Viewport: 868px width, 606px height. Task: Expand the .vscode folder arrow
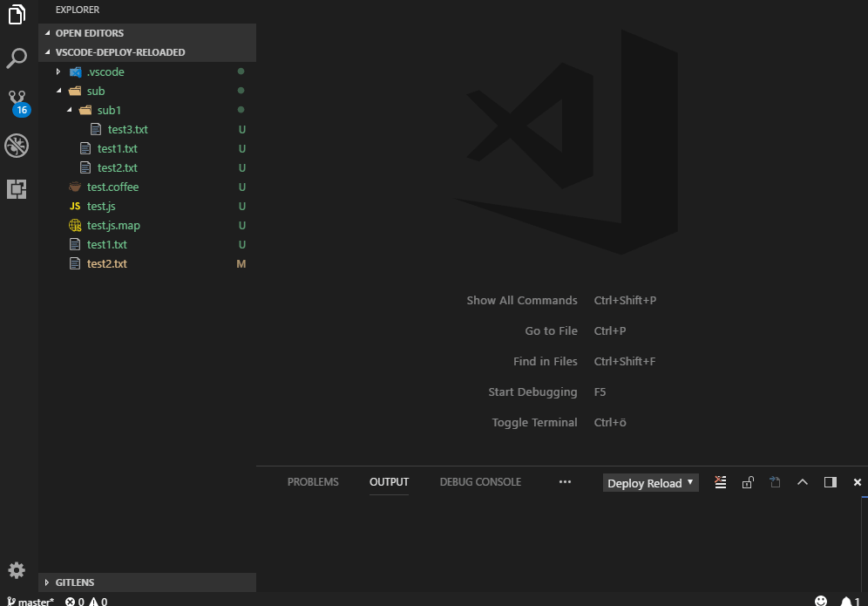(58, 71)
